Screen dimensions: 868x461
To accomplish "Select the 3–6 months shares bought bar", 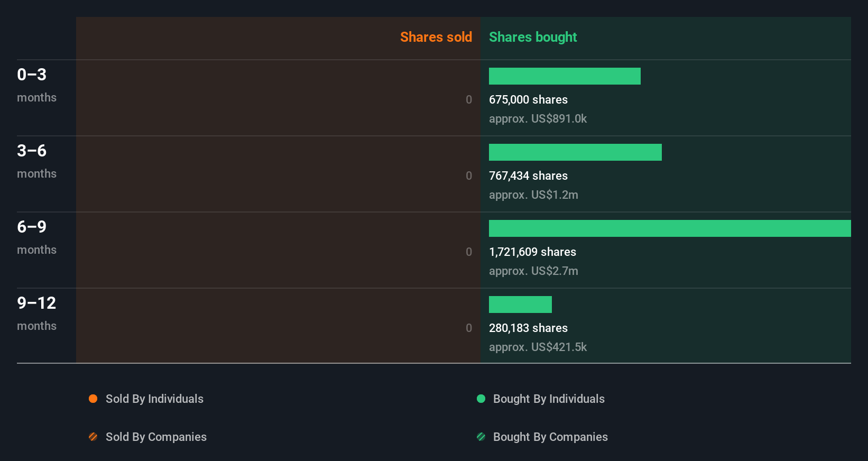I will [x=575, y=152].
